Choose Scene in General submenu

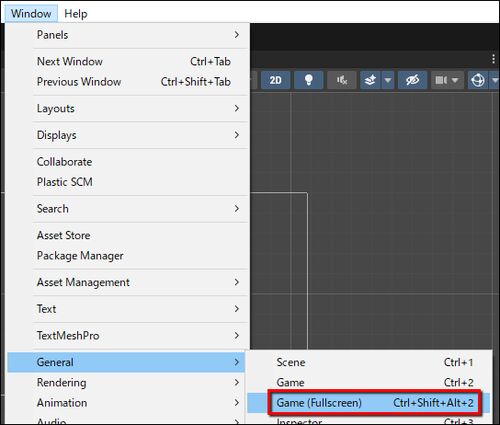point(369,362)
